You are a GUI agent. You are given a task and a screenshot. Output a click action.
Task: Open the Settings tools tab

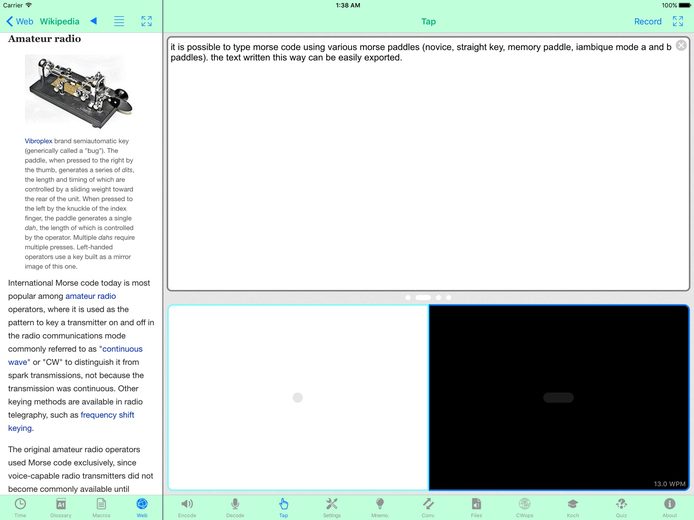point(332,508)
